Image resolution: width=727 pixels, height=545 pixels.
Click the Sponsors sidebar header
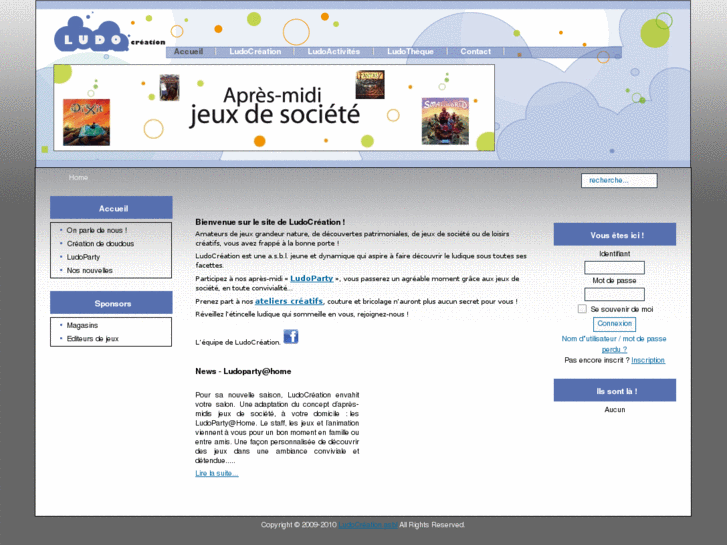point(111,302)
